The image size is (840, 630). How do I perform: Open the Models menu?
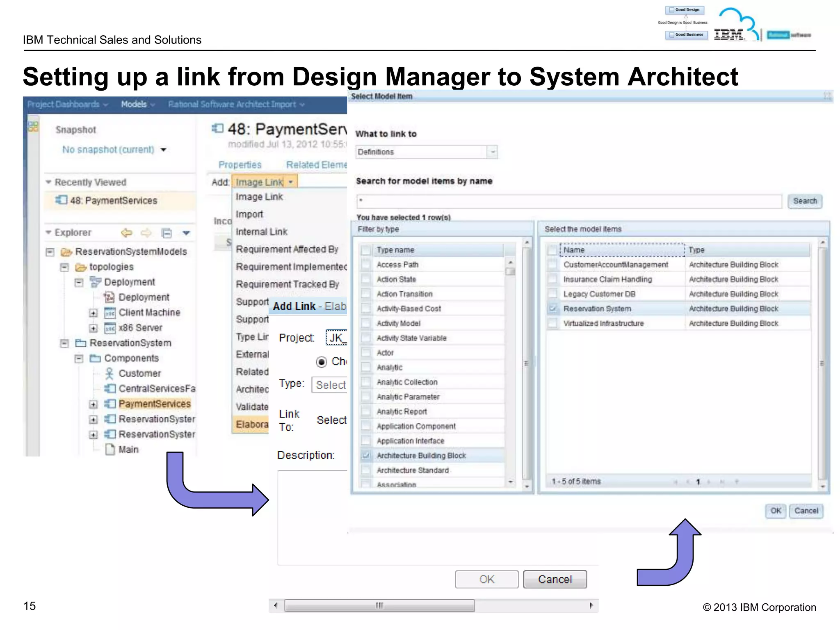tap(138, 105)
